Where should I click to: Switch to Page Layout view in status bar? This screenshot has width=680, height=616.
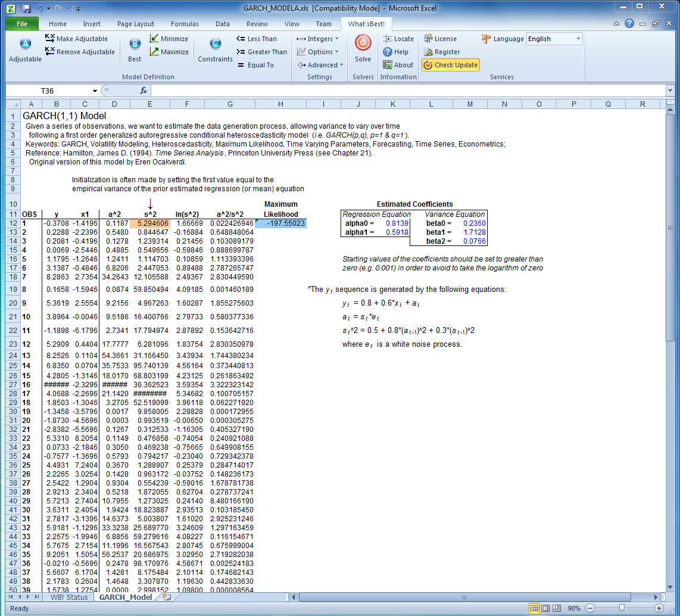(545, 608)
